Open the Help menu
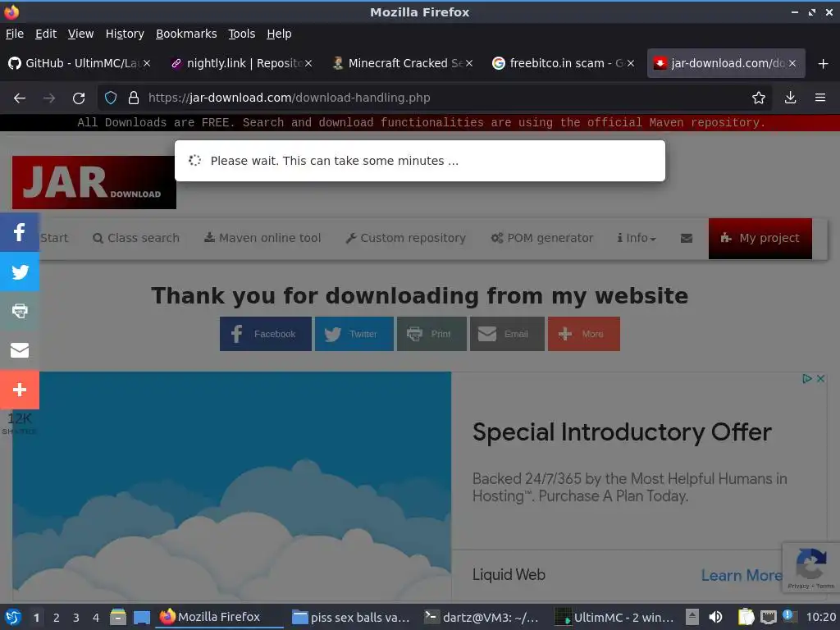 pos(279,34)
